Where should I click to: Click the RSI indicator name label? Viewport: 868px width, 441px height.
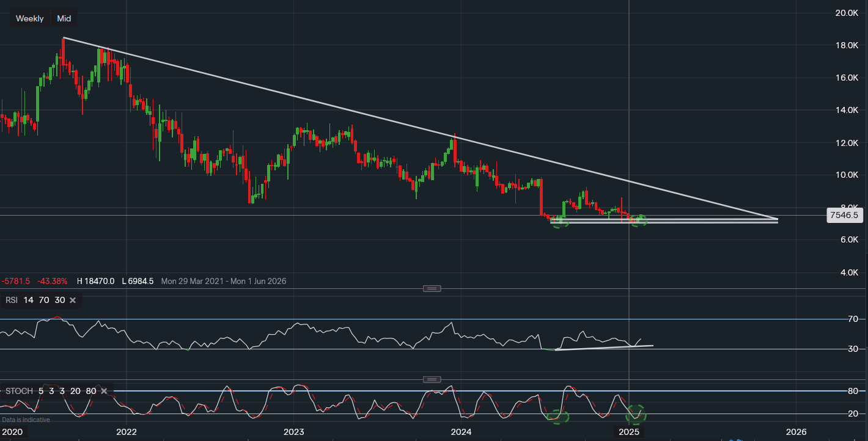(12, 301)
